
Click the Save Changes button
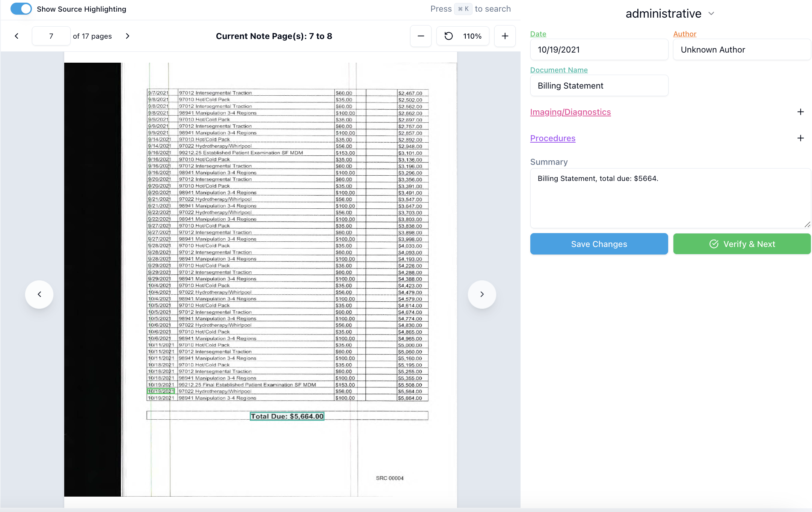(599, 244)
